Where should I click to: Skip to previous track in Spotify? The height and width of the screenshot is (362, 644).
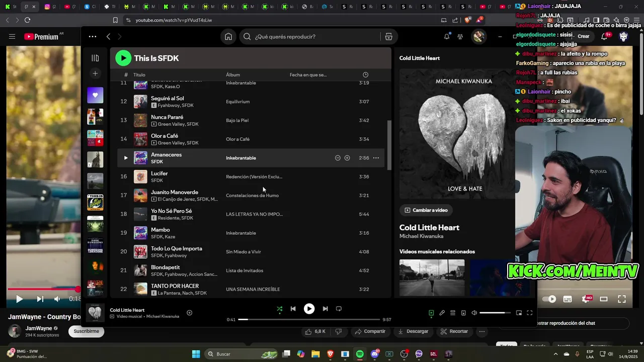coord(293,309)
